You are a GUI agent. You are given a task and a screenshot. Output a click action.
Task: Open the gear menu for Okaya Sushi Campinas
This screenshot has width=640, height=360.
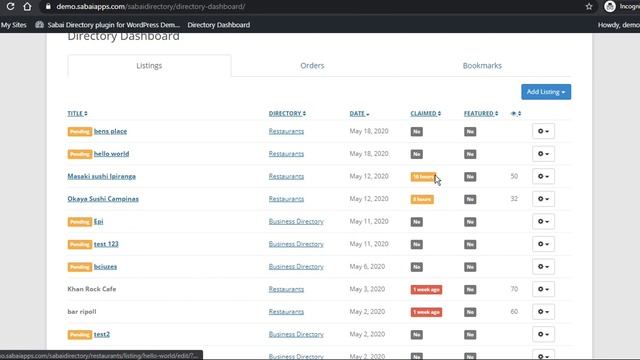point(543,199)
